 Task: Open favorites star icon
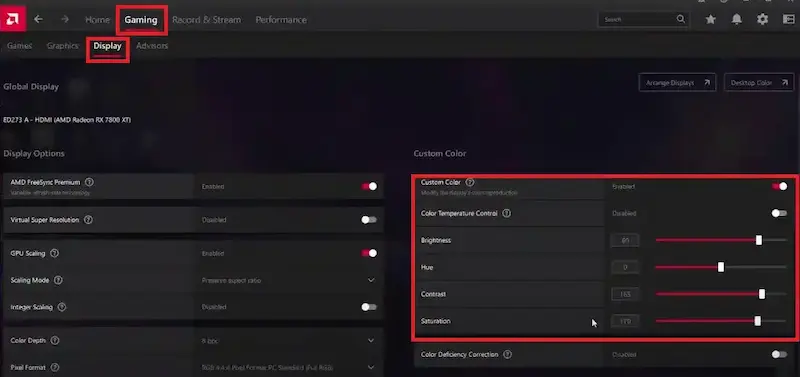(x=711, y=19)
